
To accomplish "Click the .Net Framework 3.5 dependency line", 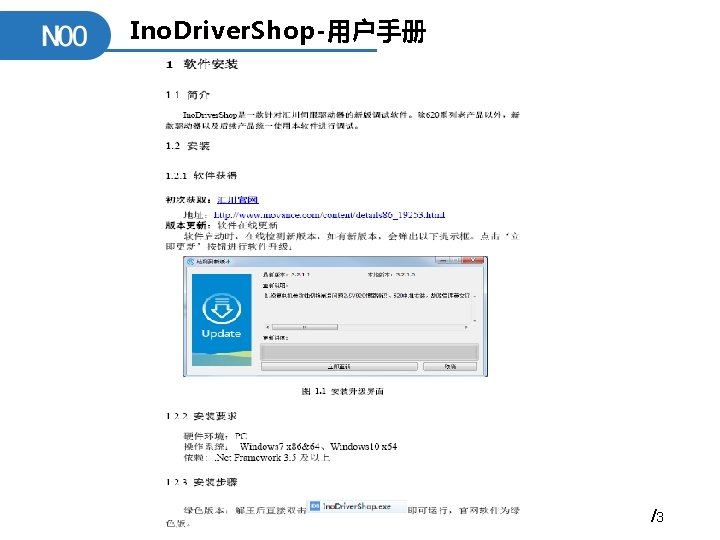I will coord(257,457).
